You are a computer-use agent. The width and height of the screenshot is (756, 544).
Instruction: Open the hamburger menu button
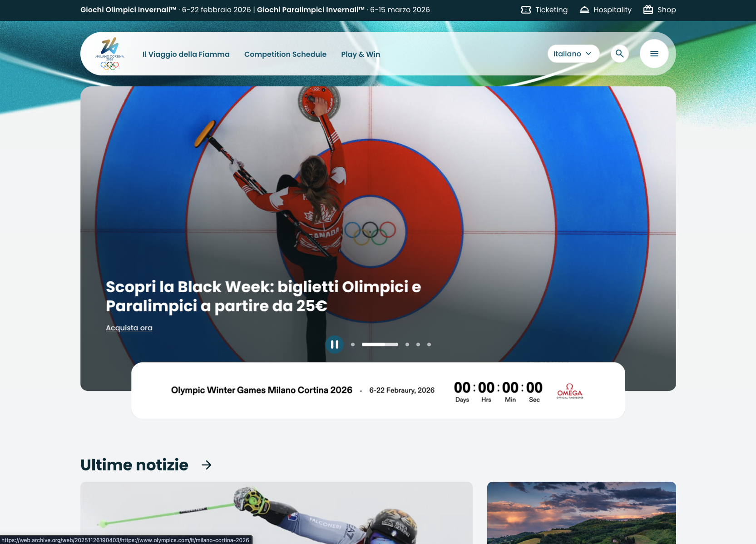[654, 54]
